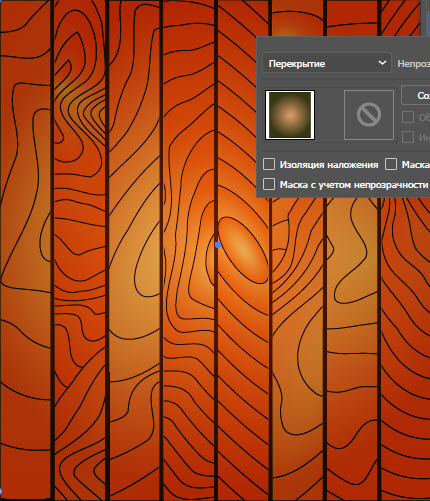Click the empty opacity mask slot icon
The height and width of the screenshot is (501, 430).
point(369,115)
